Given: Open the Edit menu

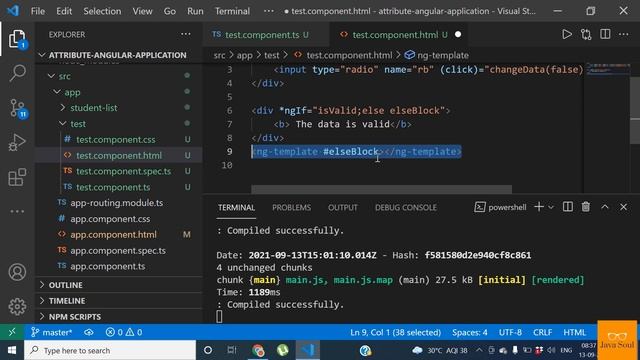Looking at the screenshot, I should [64, 11].
